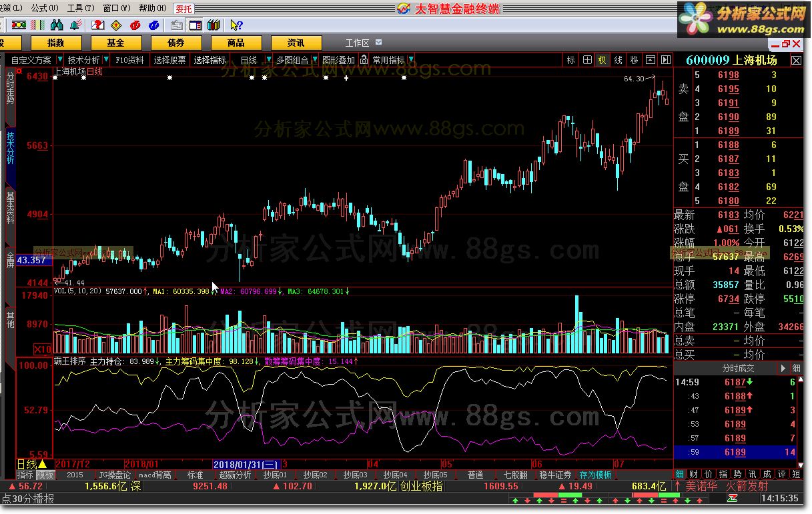
Task: Expand the 自定义方案 dropdown arrow
Action: tap(60, 60)
